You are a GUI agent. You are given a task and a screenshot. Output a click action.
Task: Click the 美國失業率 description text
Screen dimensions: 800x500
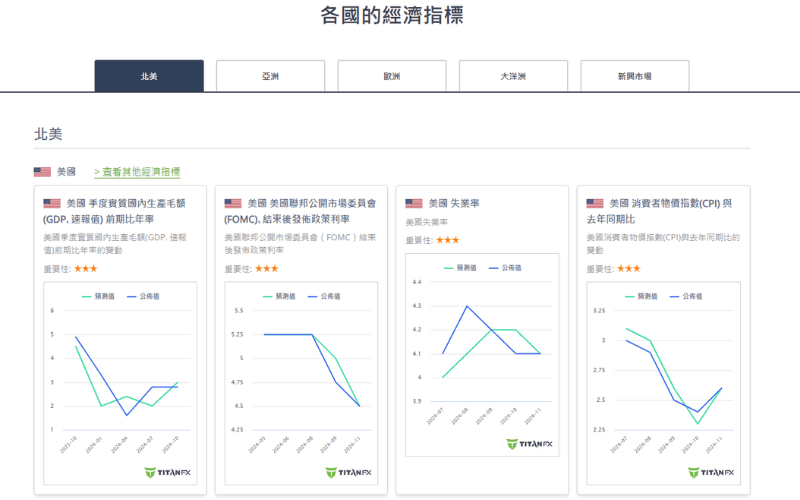(x=427, y=222)
